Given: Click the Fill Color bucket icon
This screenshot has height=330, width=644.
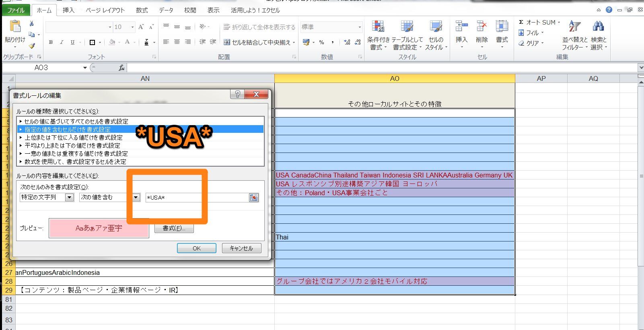Looking at the screenshot, I should point(112,42).
